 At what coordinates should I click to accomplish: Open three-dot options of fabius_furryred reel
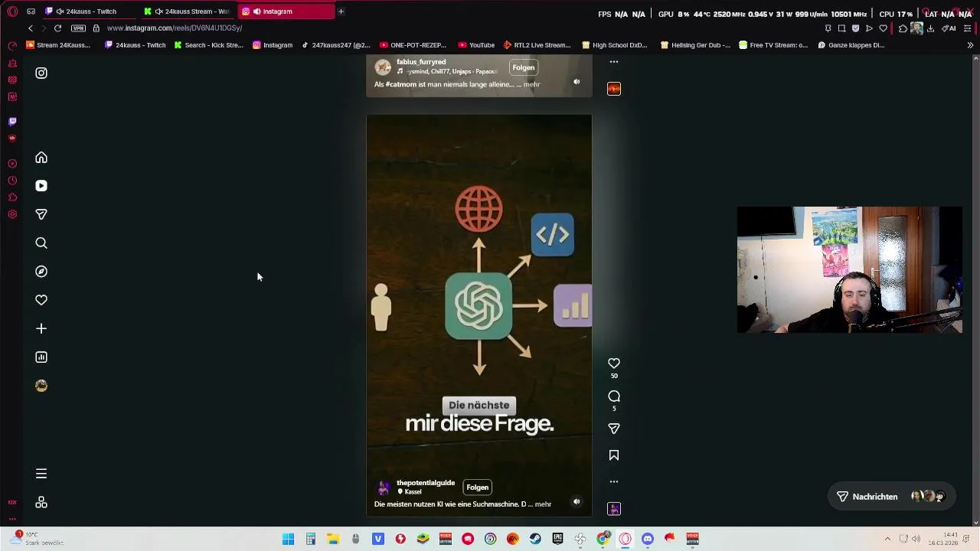point(614,62)
